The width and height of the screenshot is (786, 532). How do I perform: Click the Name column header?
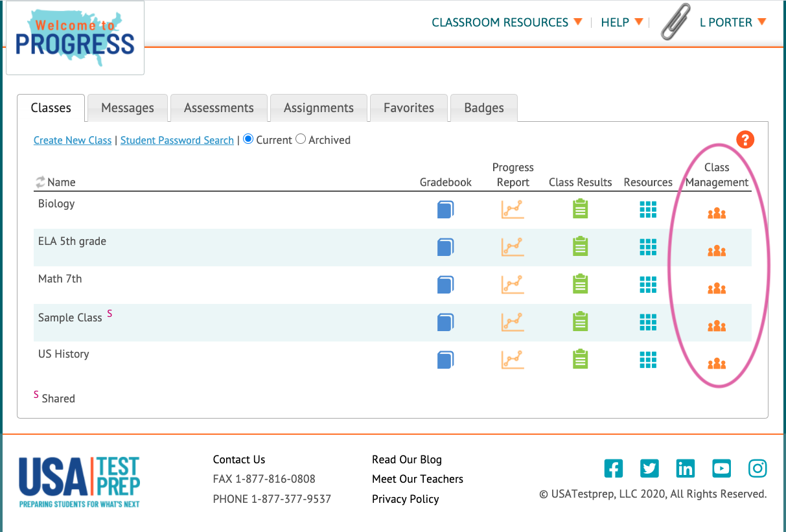tap(62, 182)
